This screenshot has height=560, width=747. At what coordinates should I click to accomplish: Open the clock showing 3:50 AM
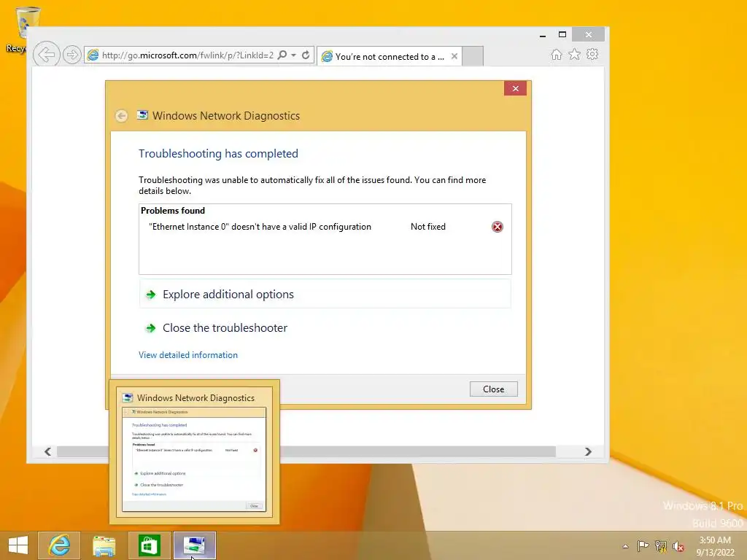[x=715, y=546]
